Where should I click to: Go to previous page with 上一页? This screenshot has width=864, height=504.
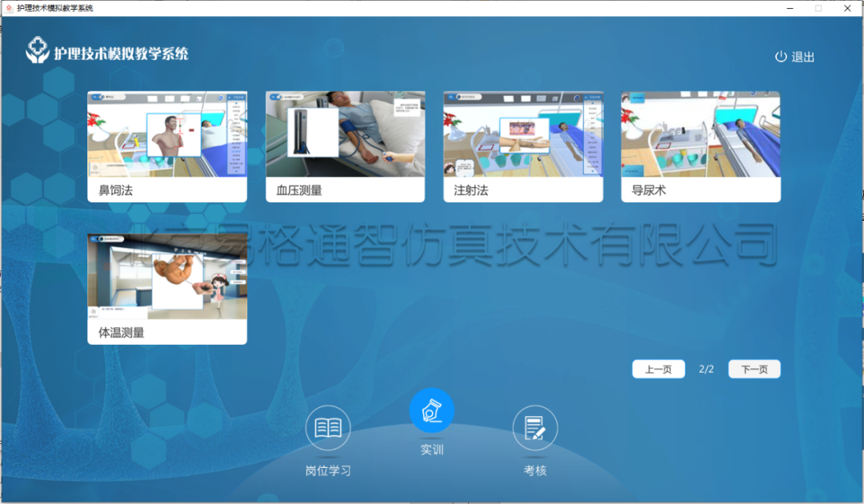[x=658, y=369]
